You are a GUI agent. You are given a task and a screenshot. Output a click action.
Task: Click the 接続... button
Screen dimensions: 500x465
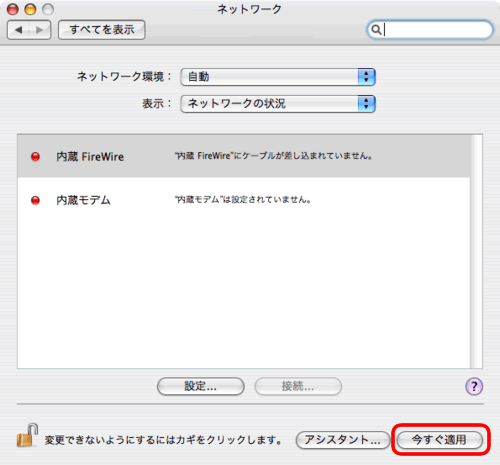(298, 386)
